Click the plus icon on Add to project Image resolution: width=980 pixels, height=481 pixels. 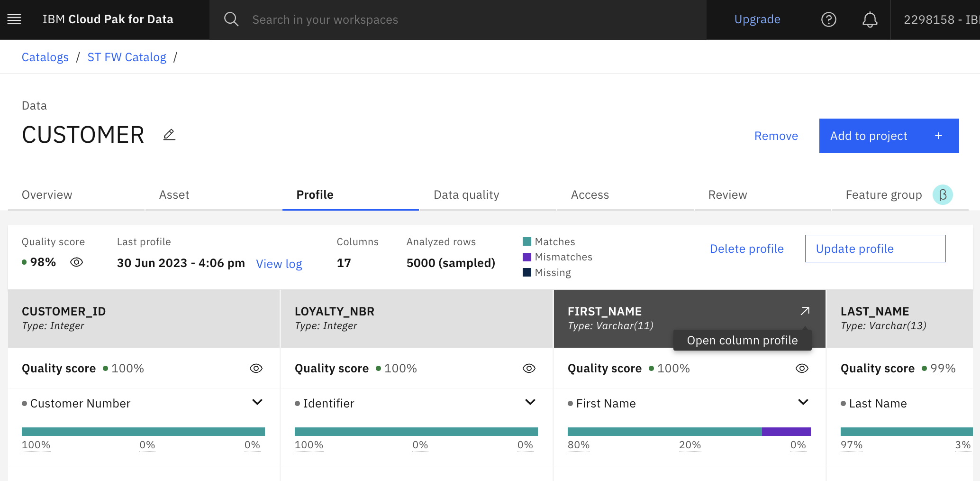point(938,136)
